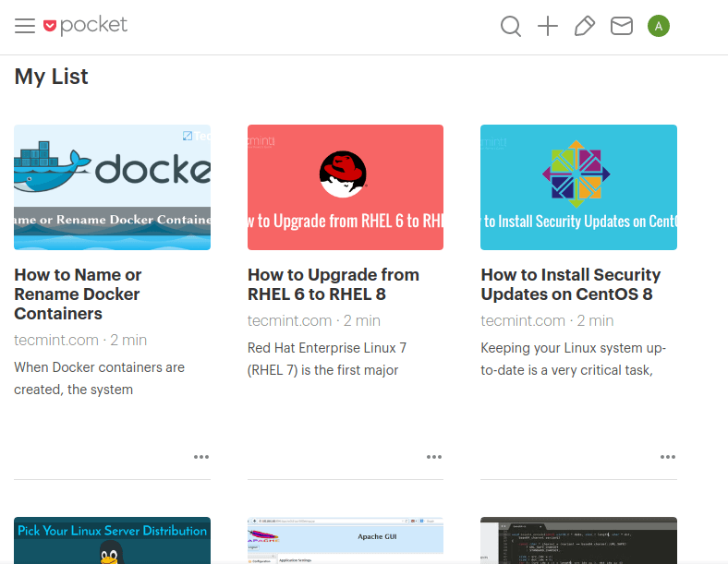Open options dots for Docker Containers article

201,457
